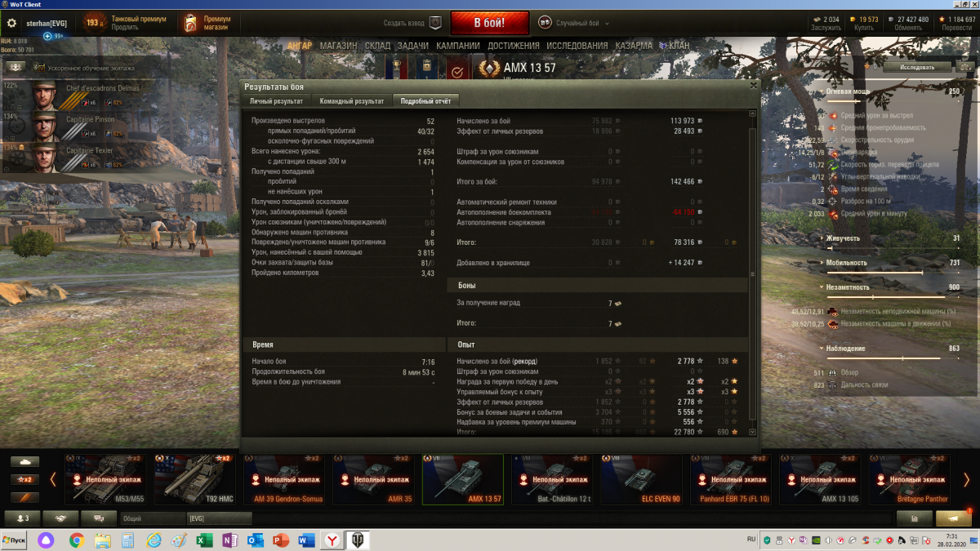Screen dimensions: 980x551
Task: Click the Общий chat channel field
Action: [152, 518]
